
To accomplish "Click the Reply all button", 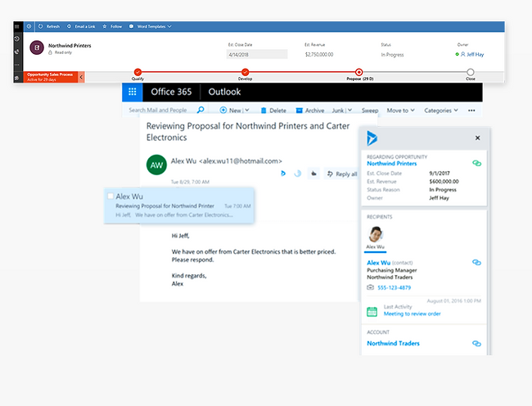I will (x=342, y=174).
